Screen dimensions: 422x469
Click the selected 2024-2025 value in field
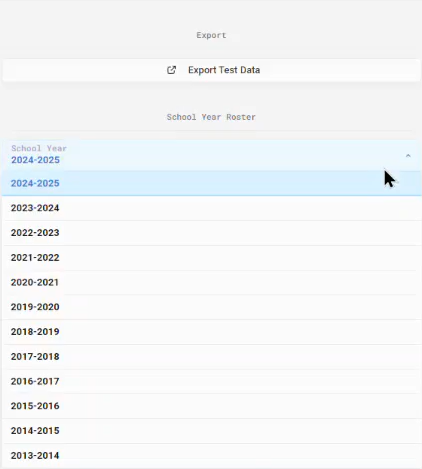pyautogui.click(x=35, y=160)
